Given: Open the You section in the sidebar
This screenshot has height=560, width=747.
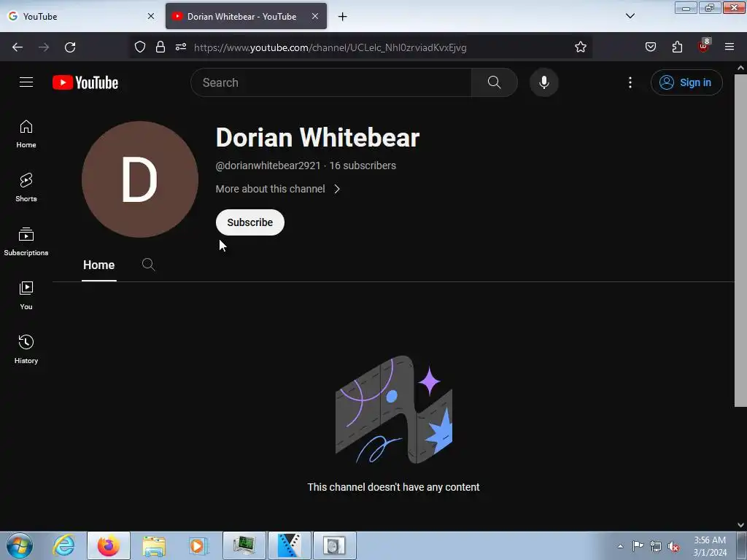Looking at the screenshot, I should pos(26,296).
